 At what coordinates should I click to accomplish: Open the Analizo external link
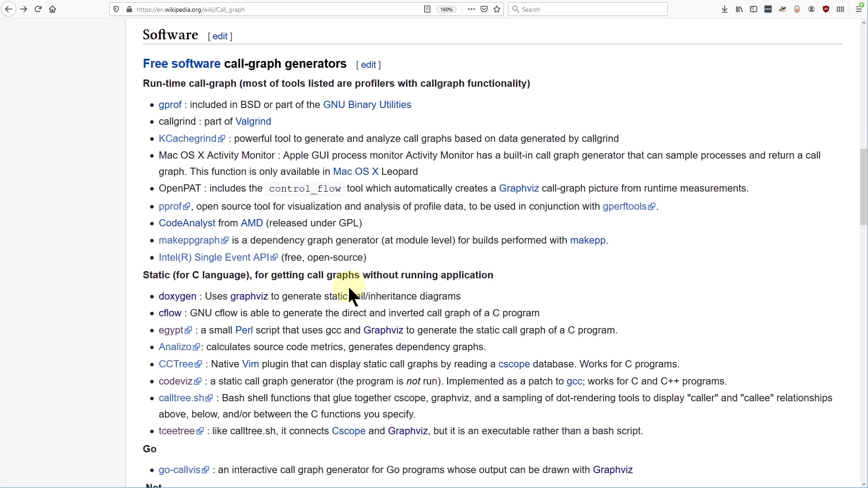tap(179, 347)
